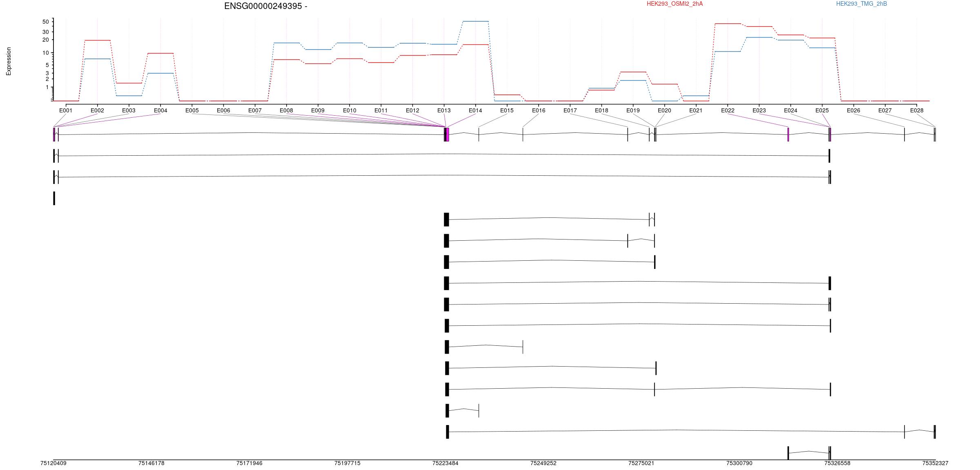The width and height of the screenshot is (980, 470).
Task: Click exon bin label E020
Action: 664,110
